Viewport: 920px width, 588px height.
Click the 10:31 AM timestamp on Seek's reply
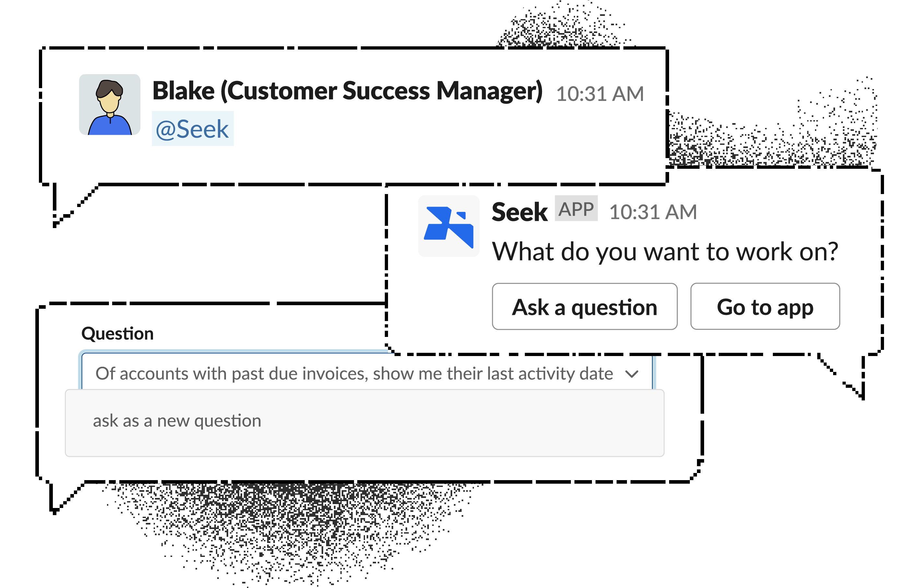click(x=653, y=212)
